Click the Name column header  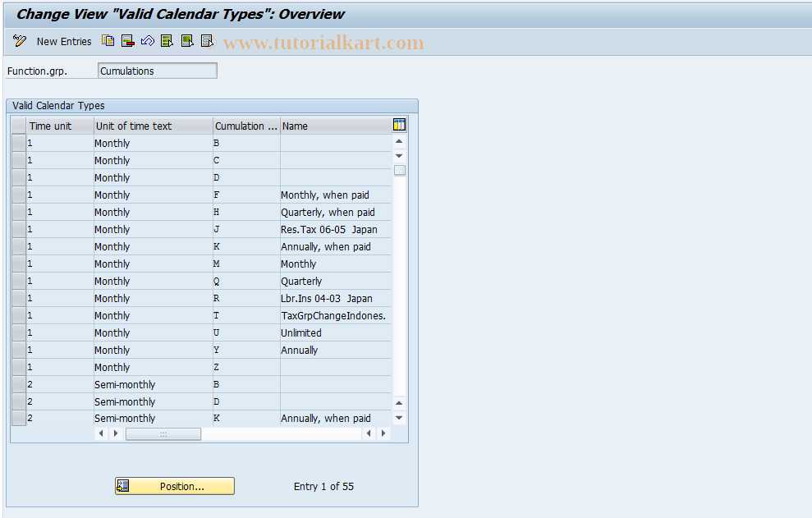336,126
